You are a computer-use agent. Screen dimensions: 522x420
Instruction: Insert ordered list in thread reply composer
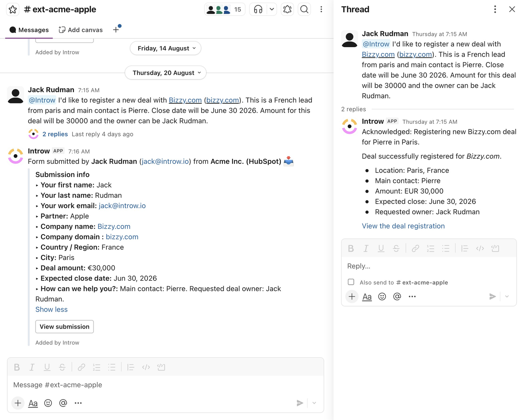[x=431, y=248]
